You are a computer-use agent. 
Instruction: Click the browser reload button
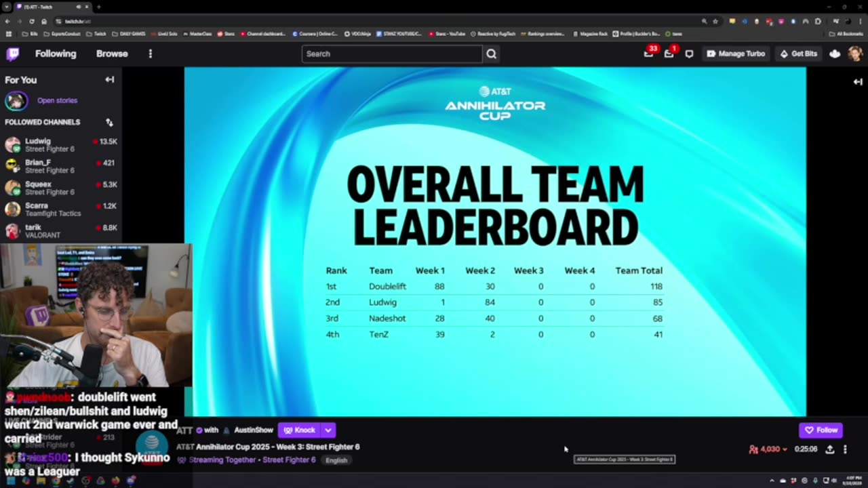pos(32,21)
